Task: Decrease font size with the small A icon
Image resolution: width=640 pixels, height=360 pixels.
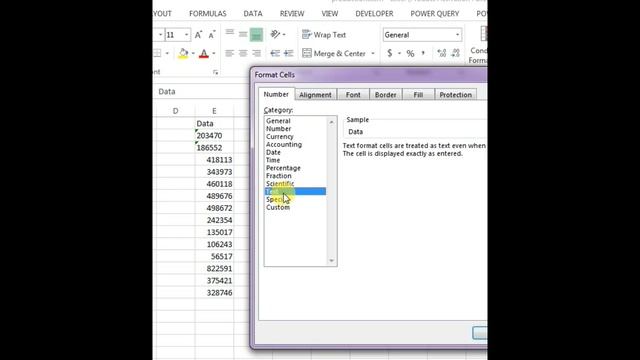Action: tap(212, 35)
